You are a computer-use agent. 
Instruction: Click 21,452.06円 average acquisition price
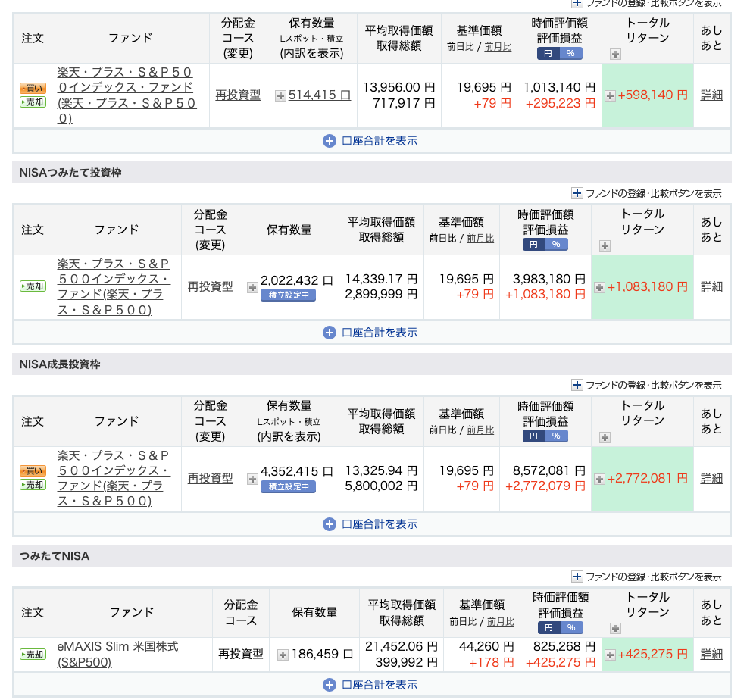click(402, 646)
